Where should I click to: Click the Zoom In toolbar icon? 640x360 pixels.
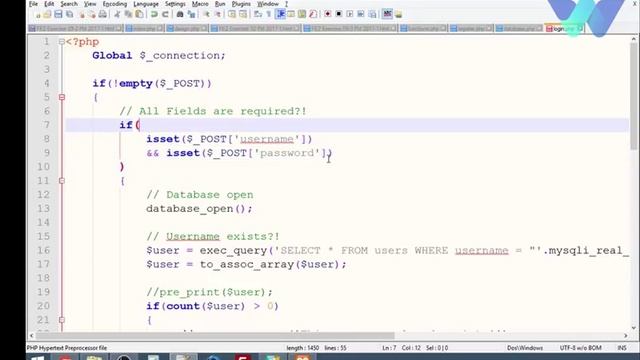coord(207,14)
